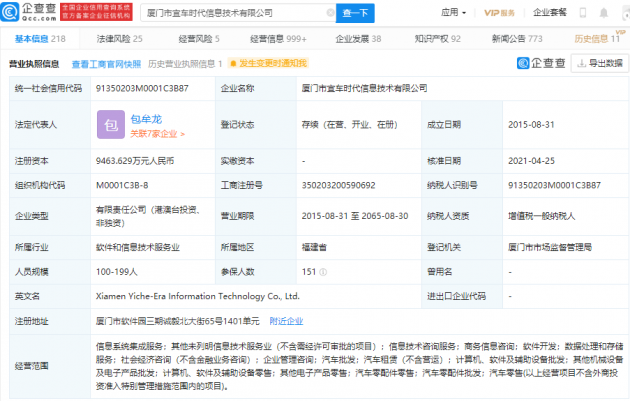Screen dimensions: 630x401
Task: Switch to the 新闻公告 773 tab
Action: click(x=517, y=39)
